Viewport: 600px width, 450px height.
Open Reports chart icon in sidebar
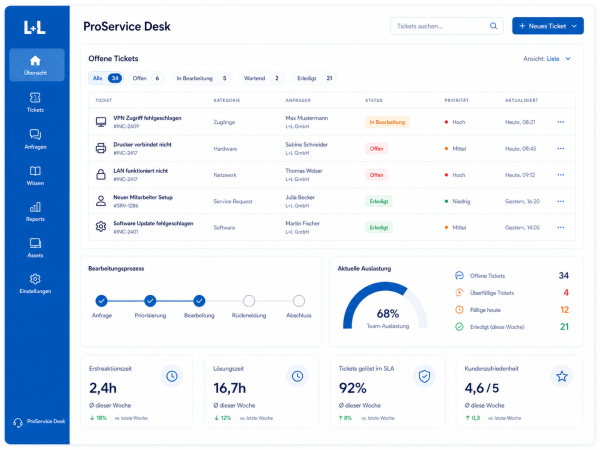click(x=35, y=207)
